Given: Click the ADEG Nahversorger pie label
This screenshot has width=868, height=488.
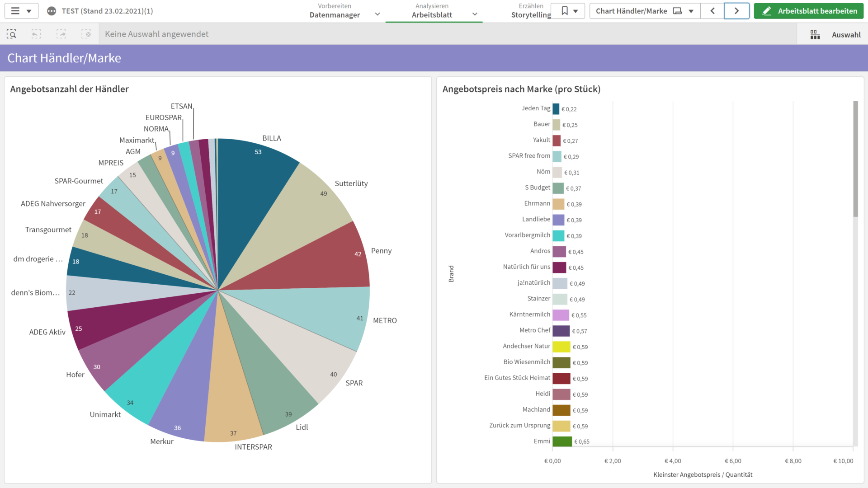Looking at the screenshot, I should coord(53,203).
